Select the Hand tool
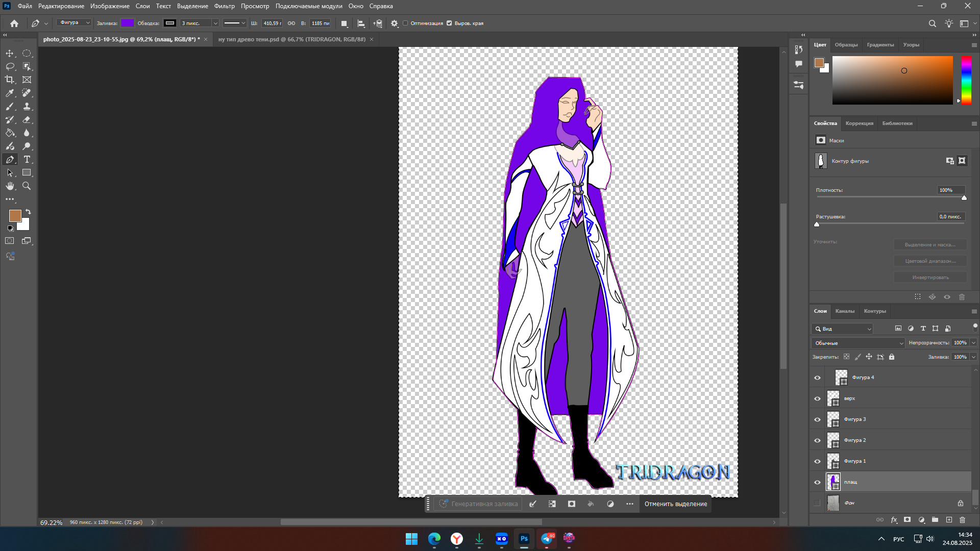The width and height of the screenshot is (980, 551). tap(10, 186)
